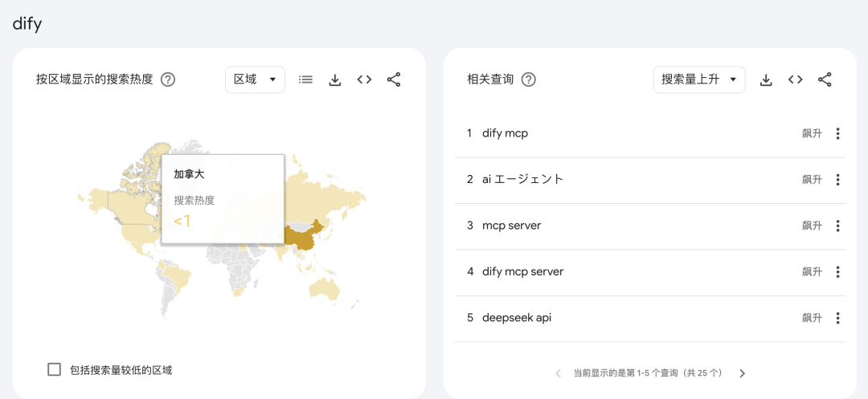Screen dimensions: 868x399
Task: Download related queries data
Action: pyautogui.click(x=766, y=79)
